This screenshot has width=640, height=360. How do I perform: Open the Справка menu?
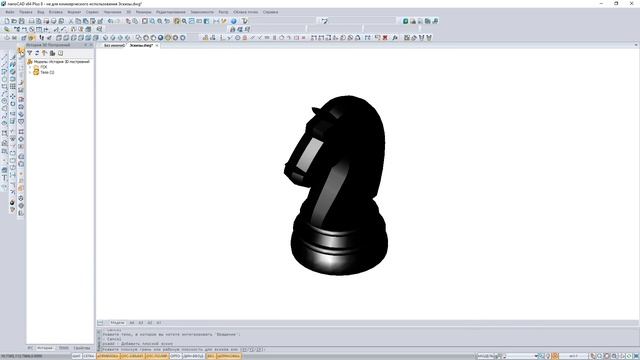(270, 12)
